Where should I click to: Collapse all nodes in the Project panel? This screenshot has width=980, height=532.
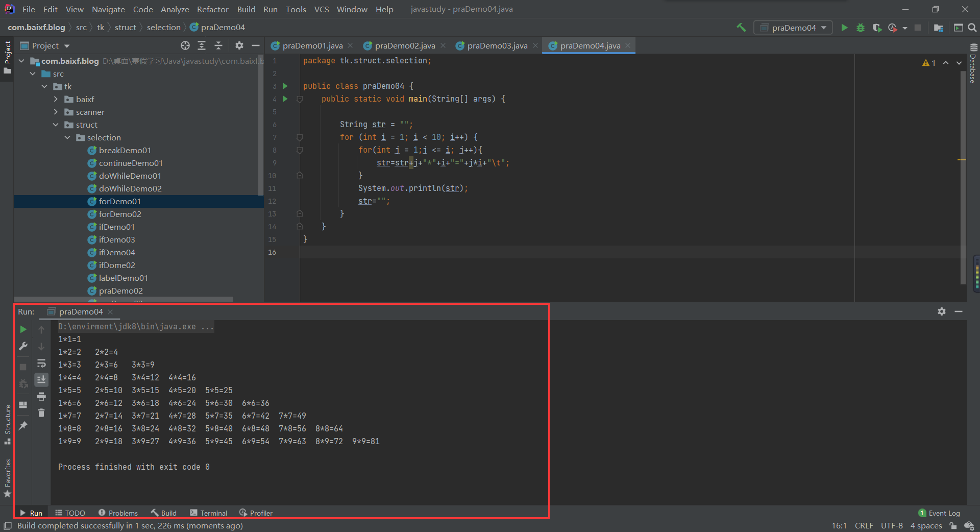218,45
